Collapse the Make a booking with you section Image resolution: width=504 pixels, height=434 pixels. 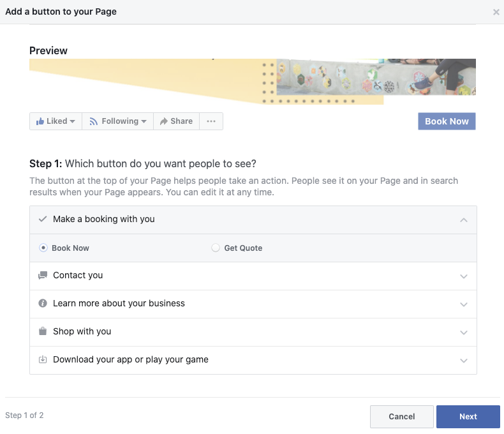(464, 220)
